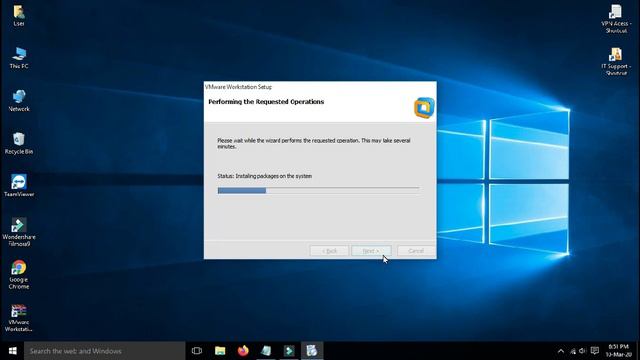
Task: Open VPN Access shortcut on desktop
Action: tap(616, 19)
